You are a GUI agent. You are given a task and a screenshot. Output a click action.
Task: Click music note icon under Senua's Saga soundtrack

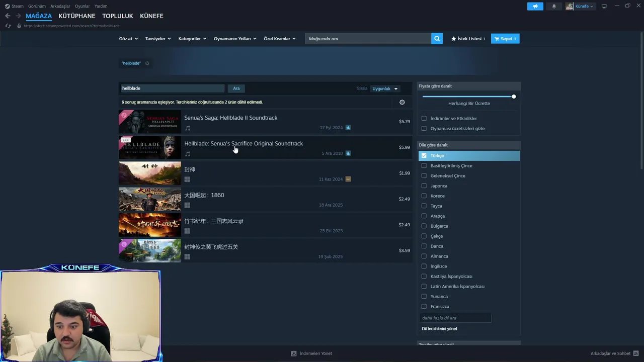[x=187, y=128]
